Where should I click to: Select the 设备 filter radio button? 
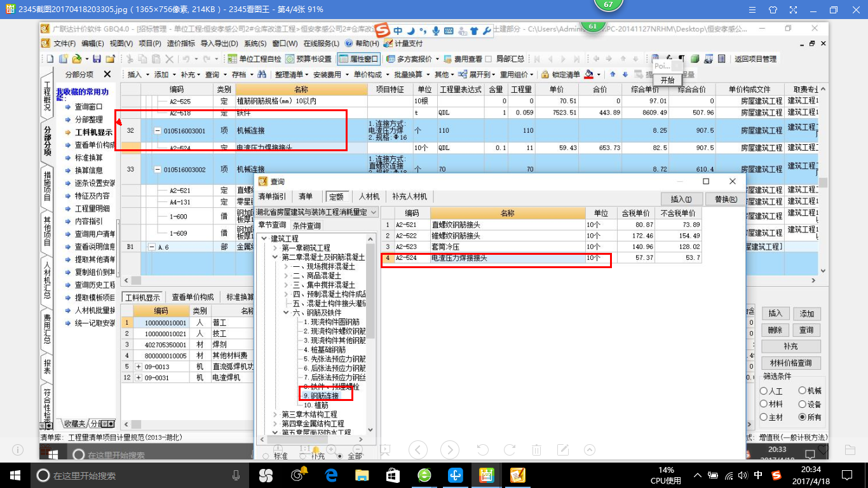click(x=801, y=404)
